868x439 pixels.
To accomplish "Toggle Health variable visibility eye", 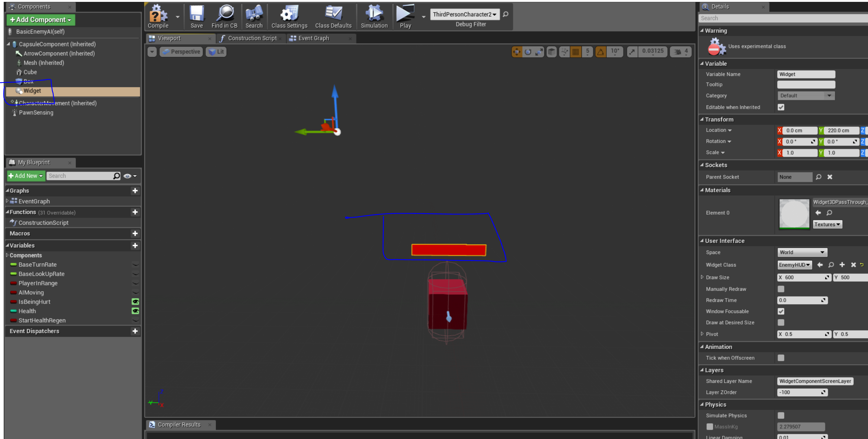I will (135, 311).
